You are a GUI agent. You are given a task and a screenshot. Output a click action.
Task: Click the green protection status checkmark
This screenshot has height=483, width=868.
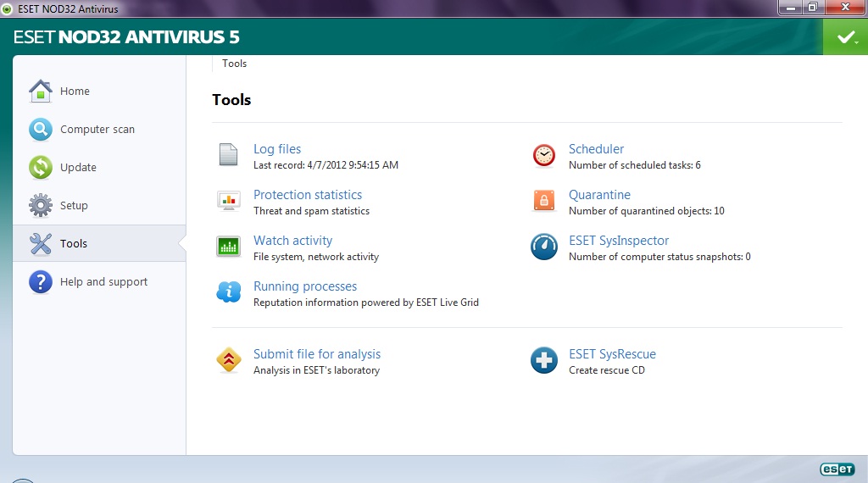point(845,37)
